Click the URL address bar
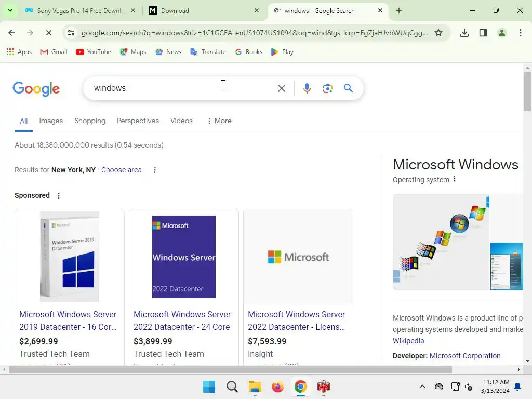This screenshot has height=399, width=532. pyautogui.click(x=255, y=33)
